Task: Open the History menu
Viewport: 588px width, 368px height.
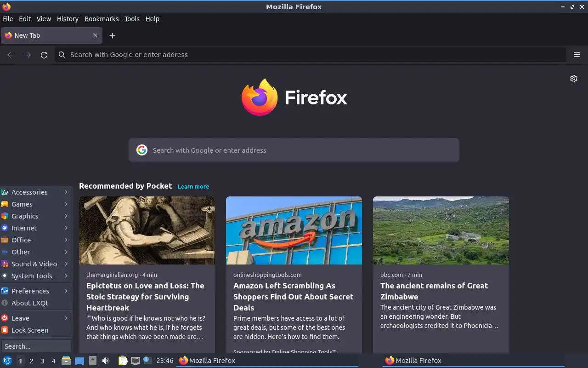Action: click(68, 19)
